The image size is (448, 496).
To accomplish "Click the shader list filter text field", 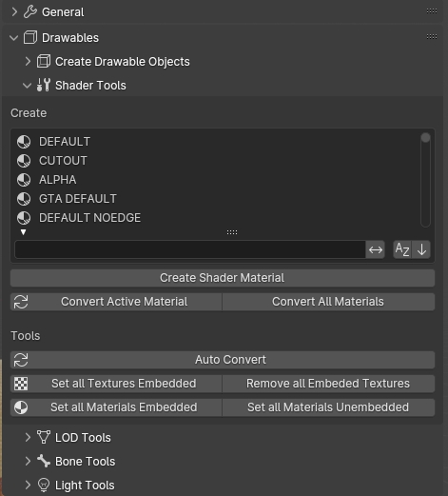I will tap(190, 249).
